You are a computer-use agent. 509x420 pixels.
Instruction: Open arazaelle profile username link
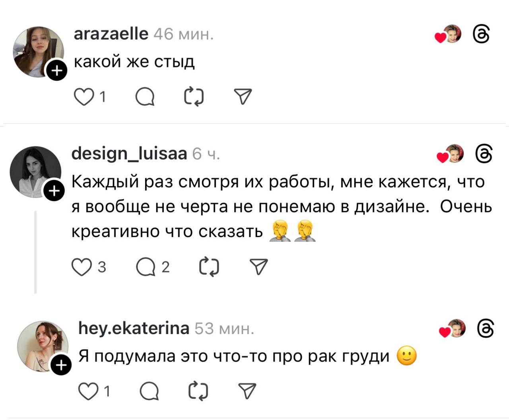[111, 34]
